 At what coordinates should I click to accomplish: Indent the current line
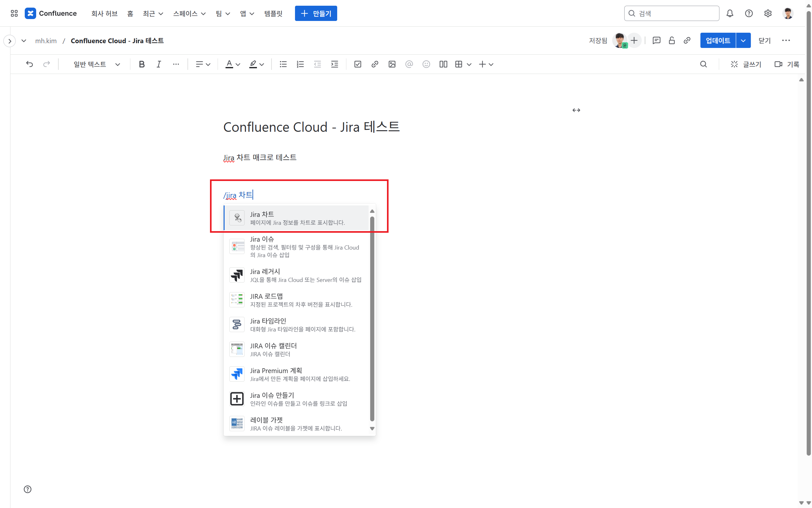[x=335, y=64]
